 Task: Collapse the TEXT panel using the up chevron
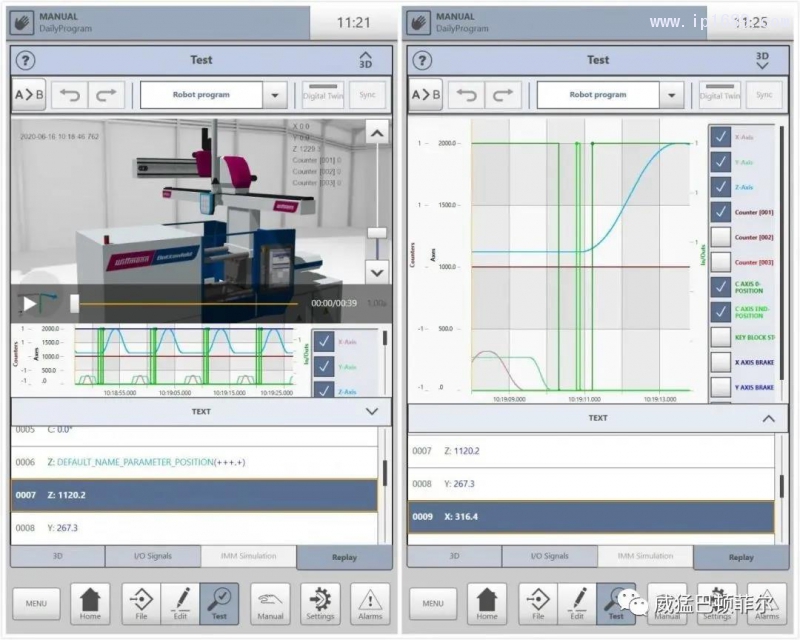767,418
